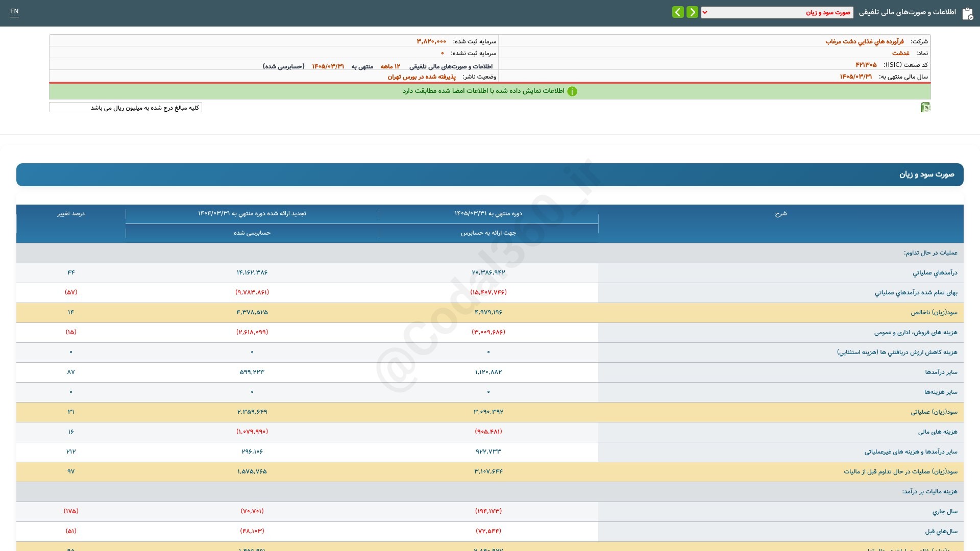Click the note کلیه مبالغ درج شده به میلیون ریال
This screenshot has height=551, width=980.
126,108
